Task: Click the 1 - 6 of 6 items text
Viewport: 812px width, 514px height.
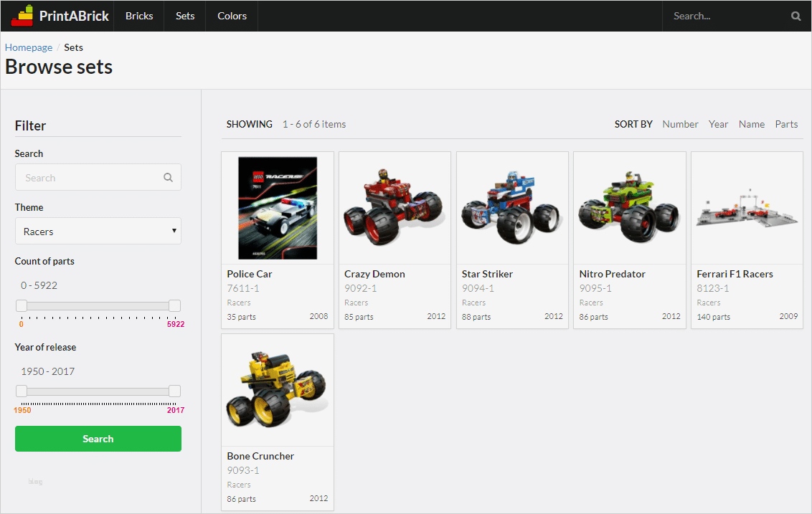Action: tap(313, 124)
